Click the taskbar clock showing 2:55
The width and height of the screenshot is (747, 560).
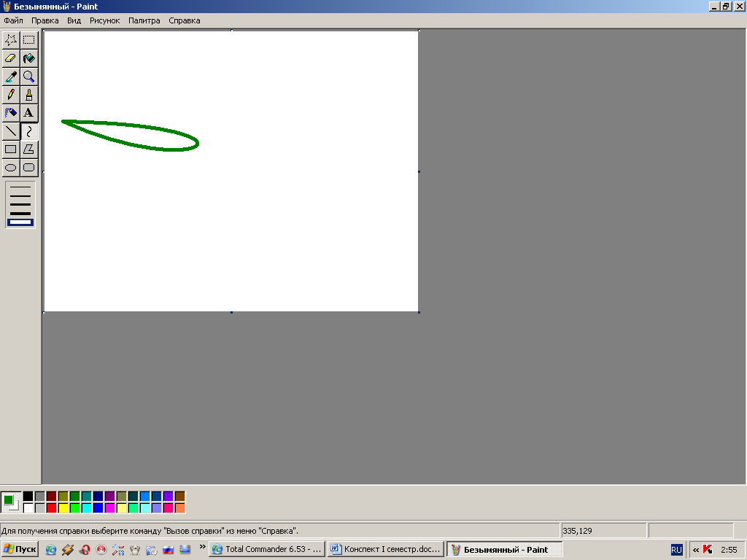729,550
